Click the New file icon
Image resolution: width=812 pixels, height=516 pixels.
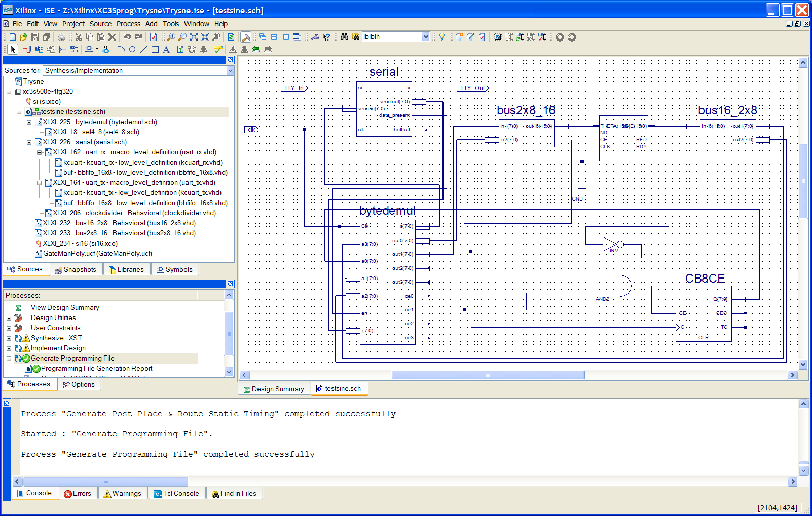point(13,37)
